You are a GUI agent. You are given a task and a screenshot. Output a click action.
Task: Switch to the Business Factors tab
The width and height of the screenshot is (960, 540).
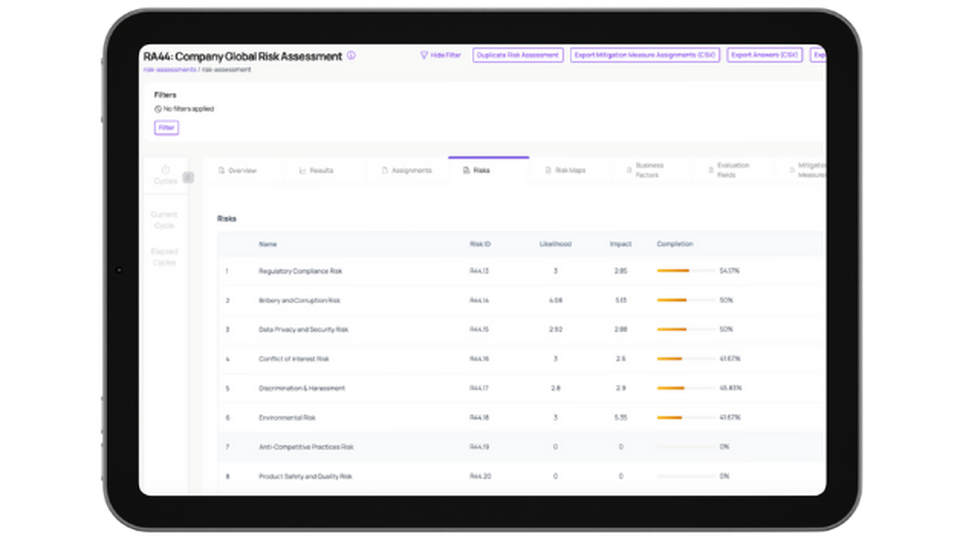click(651, 170)
